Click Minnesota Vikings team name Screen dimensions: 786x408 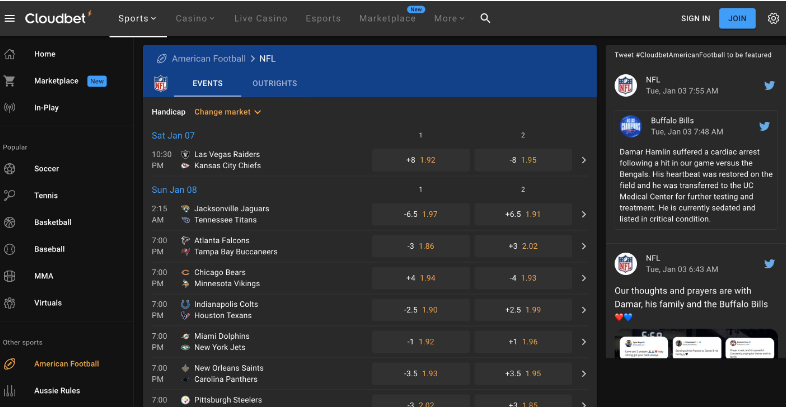click(x=227, y=284)
